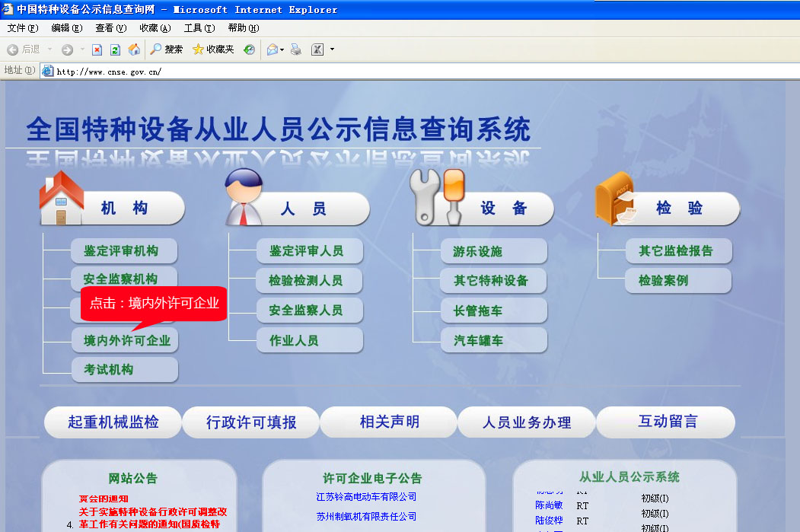Click the Stop loading toolbar icon
Image resolution: width=800 pixels, height=532 pixels.
click(x=97, y=49)
